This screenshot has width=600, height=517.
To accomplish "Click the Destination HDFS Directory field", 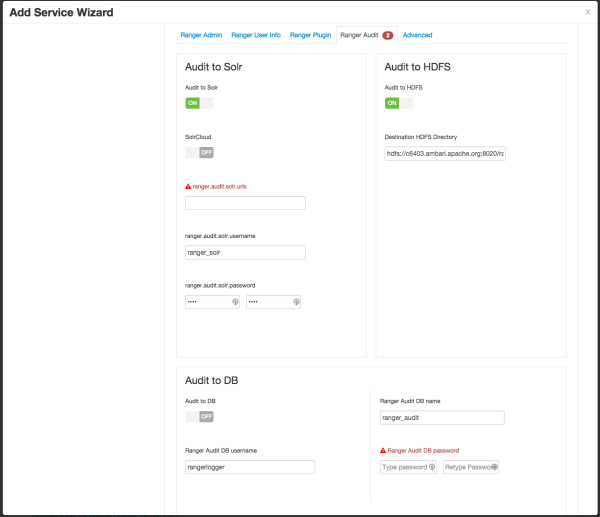I will [x=445, y=153].
